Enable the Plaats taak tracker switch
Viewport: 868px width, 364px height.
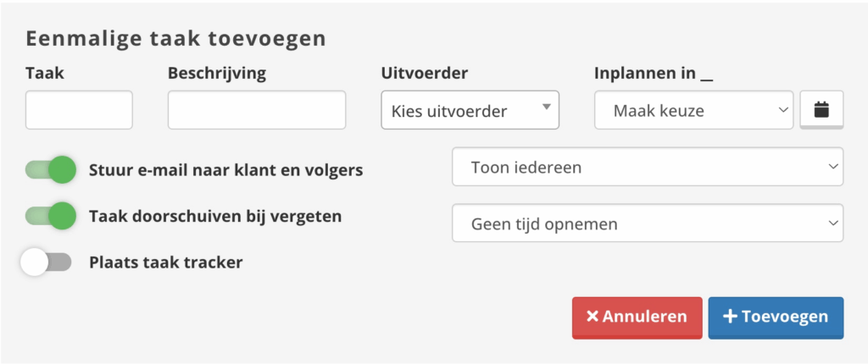pyautogui.click(x=47, y=262)
